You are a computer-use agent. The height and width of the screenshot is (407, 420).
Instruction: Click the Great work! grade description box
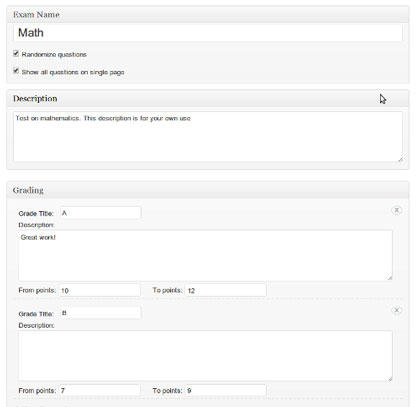tap(205, 255)
